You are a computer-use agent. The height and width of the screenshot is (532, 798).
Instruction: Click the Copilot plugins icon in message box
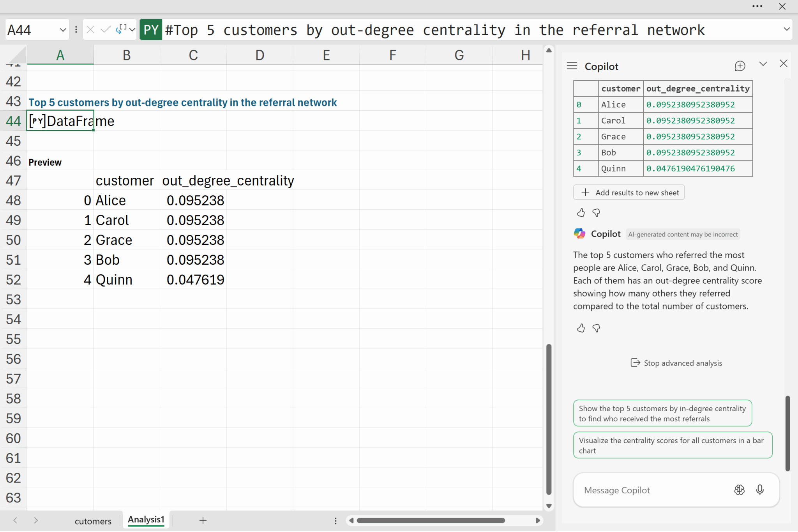(x=739, y=490)
